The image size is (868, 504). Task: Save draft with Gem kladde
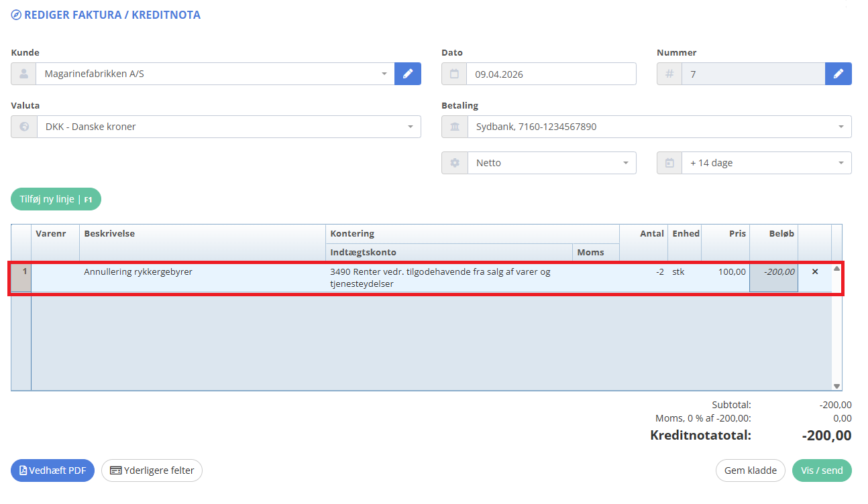coord(750,470)
